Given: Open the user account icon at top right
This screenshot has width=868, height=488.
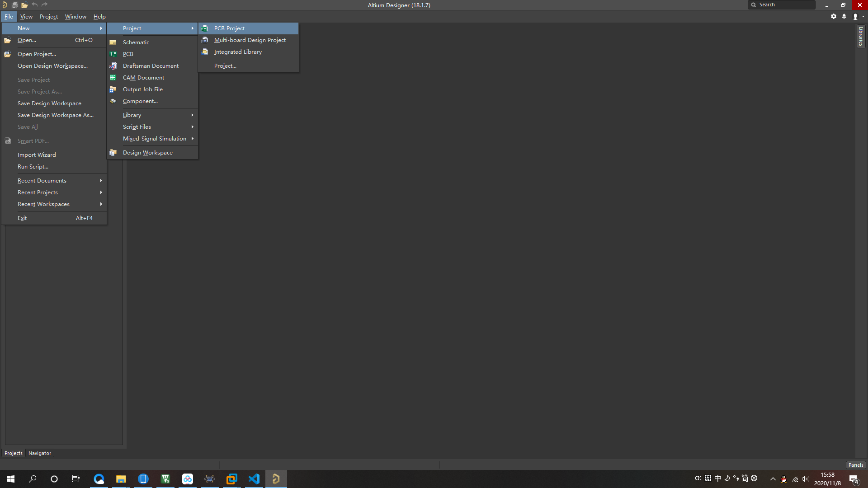Looking at the screenshot, I should 855,16.
